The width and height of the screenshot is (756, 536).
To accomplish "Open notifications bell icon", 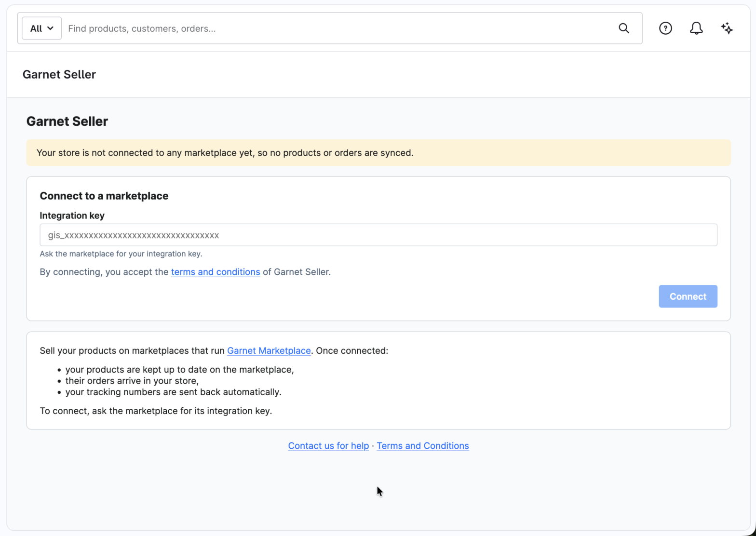I will pyautogui.click(x=696, y=28).
